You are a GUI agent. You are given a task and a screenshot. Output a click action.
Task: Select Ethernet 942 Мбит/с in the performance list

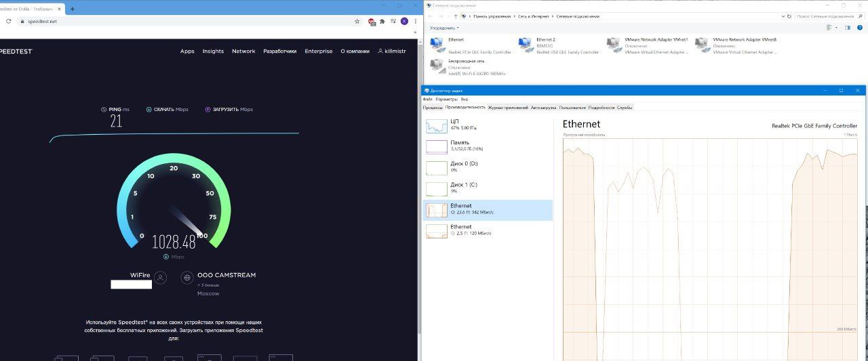488,210
